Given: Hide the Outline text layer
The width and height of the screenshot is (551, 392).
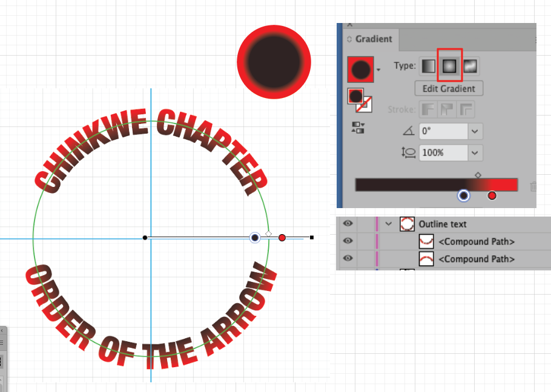Looking at the screenshot, I should [x=348, y=224].
